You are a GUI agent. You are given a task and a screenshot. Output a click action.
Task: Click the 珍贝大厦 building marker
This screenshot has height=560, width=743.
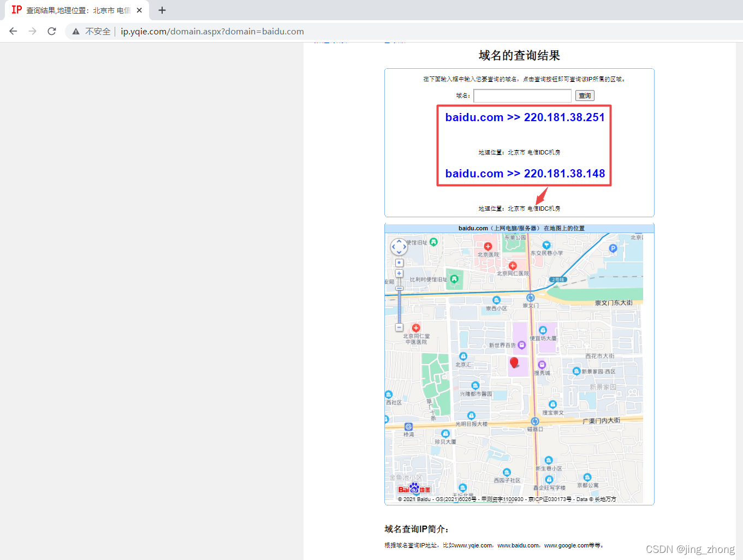click(445, 434)
